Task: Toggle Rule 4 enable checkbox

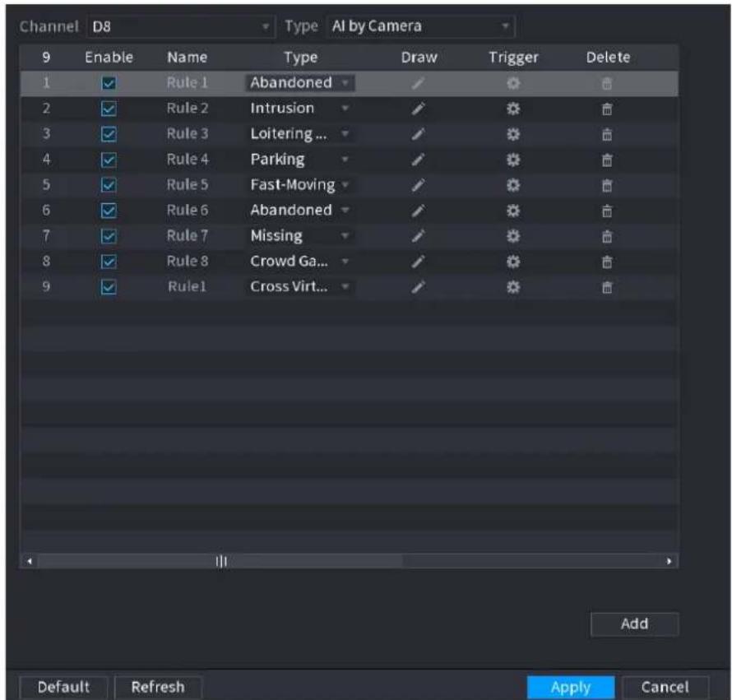Action: 109,160
